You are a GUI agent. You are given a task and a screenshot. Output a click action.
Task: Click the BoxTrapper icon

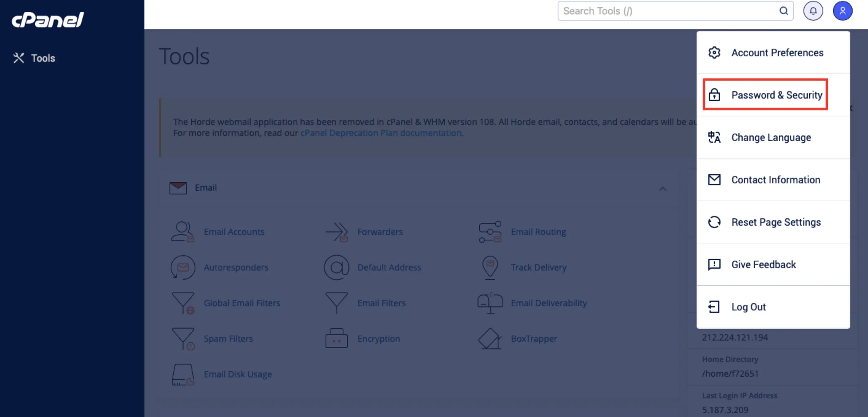490,338
